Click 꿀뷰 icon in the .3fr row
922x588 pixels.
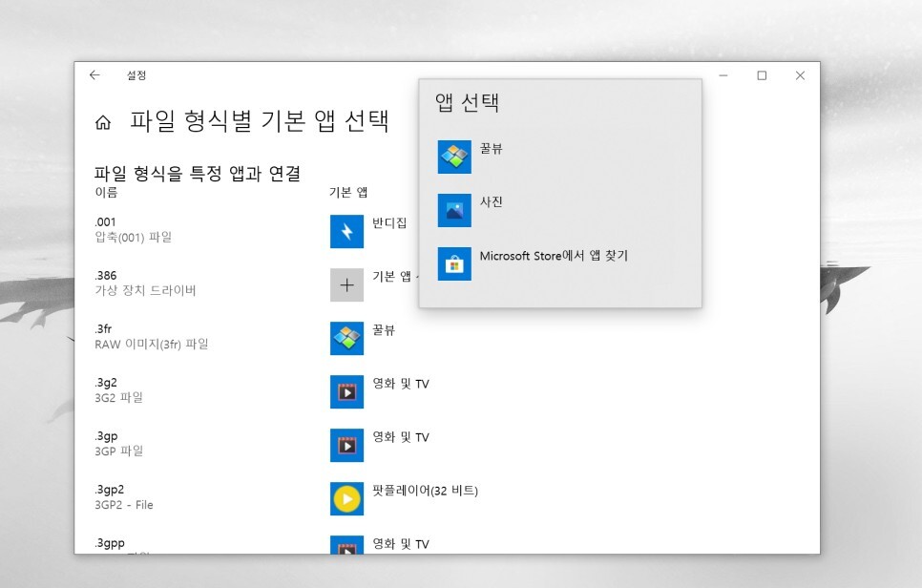click(346, 338)
